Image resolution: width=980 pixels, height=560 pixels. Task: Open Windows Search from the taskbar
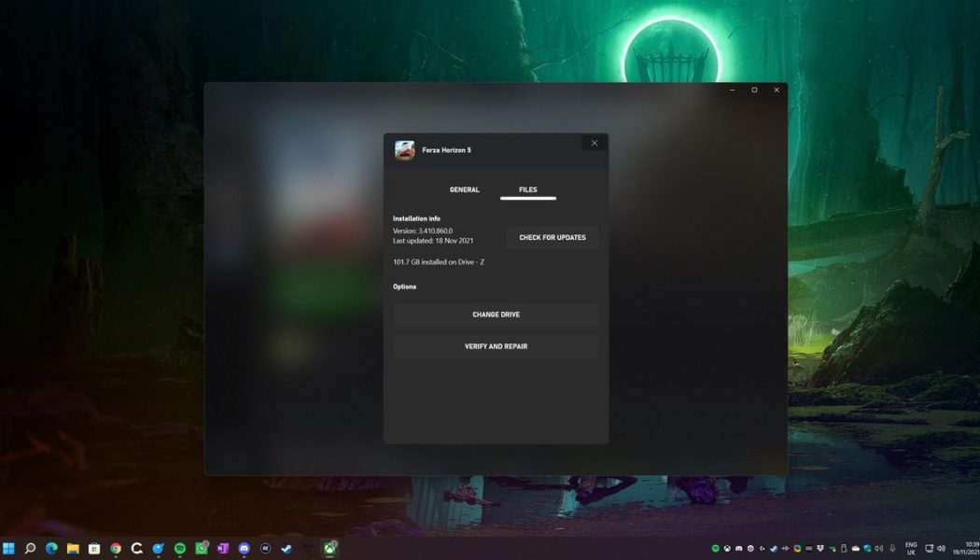(30, 548)
